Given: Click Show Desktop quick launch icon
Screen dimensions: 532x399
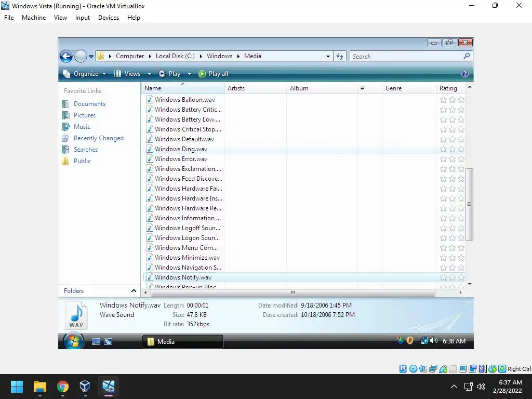Looking at the screenshot, I should [x=96, y=342].
